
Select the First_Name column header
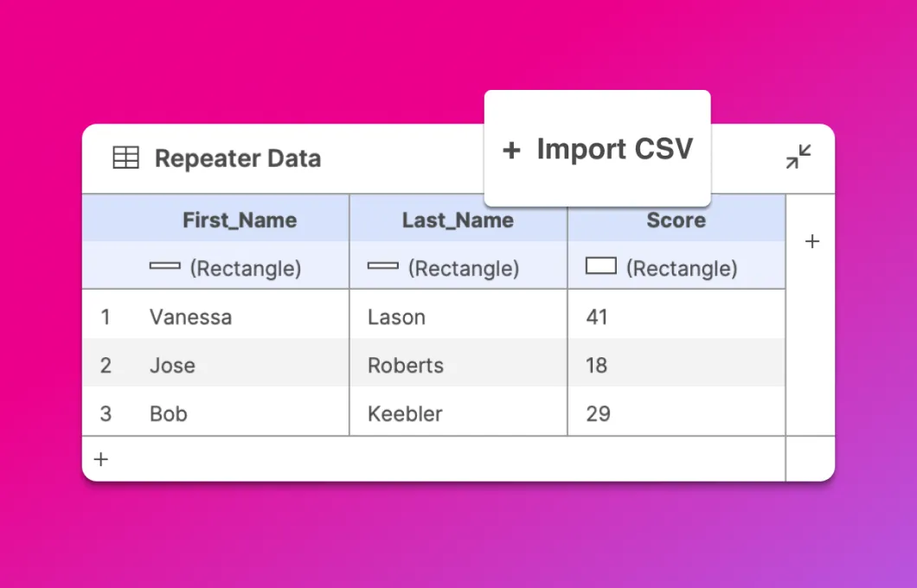240,220
